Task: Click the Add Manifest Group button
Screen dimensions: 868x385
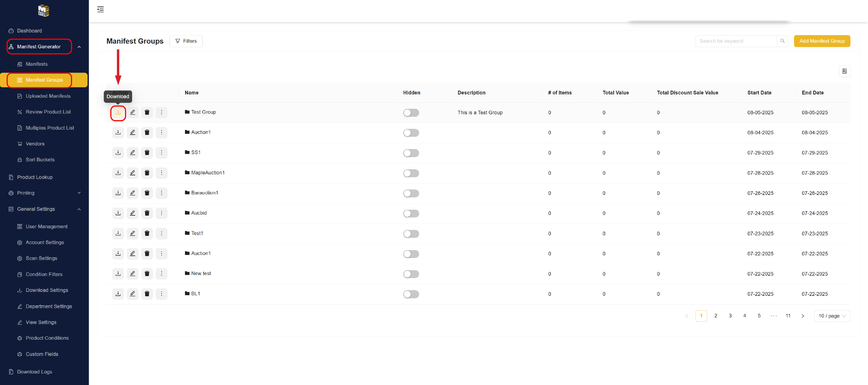Action: (822, 41)
